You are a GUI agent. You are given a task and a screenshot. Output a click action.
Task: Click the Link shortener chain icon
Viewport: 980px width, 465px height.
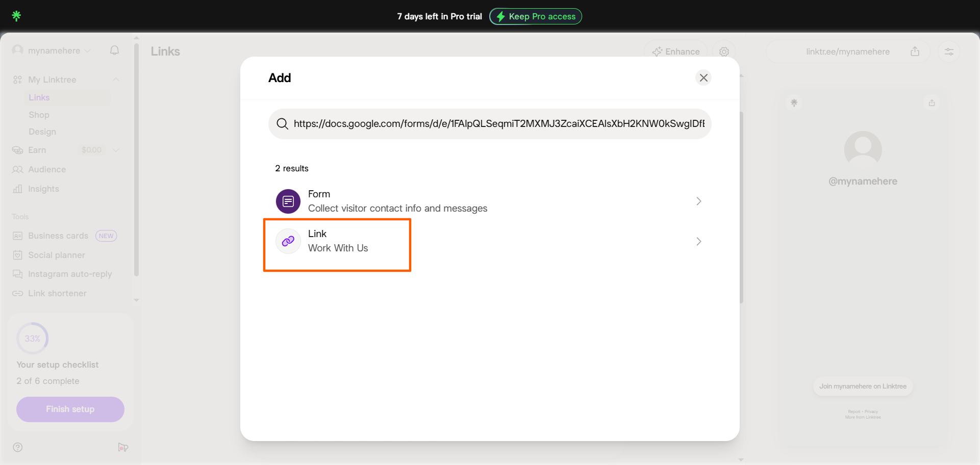(17, 293)
